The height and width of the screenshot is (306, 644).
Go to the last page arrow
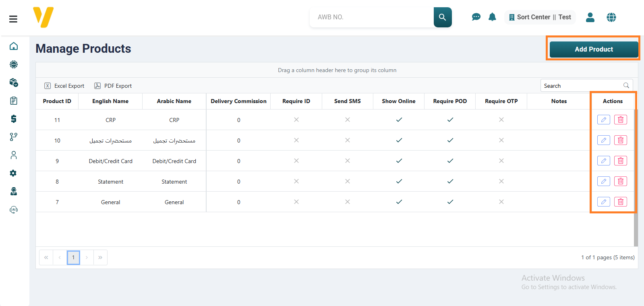[x=100, y=257]
